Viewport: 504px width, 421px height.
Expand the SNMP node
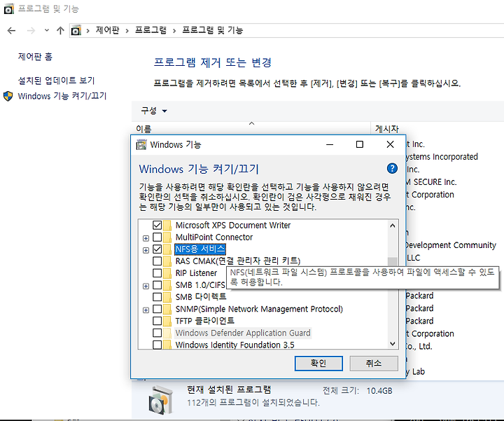tap(146, 310)
